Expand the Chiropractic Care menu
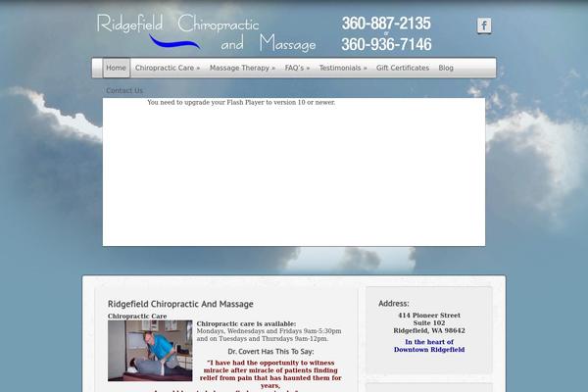This screenshot has width=588, height=392. 168,68
